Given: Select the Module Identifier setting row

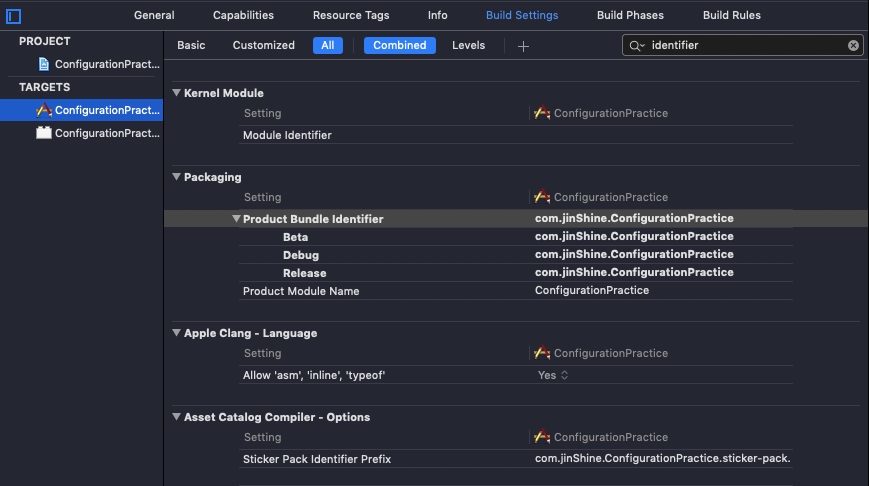Looking at the screenshot, I should (x=515, y=135).
